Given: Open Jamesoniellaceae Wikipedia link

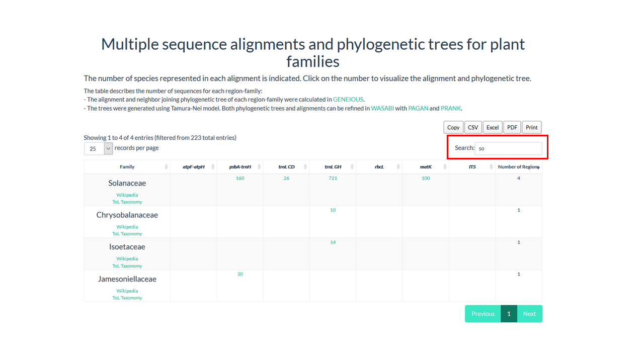Looking at the screenshot, I should coord(127,291).
